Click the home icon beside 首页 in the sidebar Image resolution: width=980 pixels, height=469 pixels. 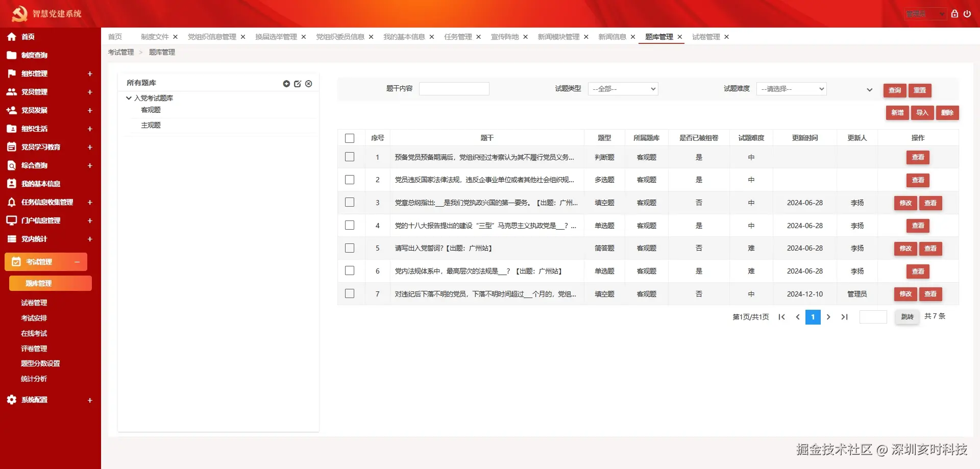12,37
